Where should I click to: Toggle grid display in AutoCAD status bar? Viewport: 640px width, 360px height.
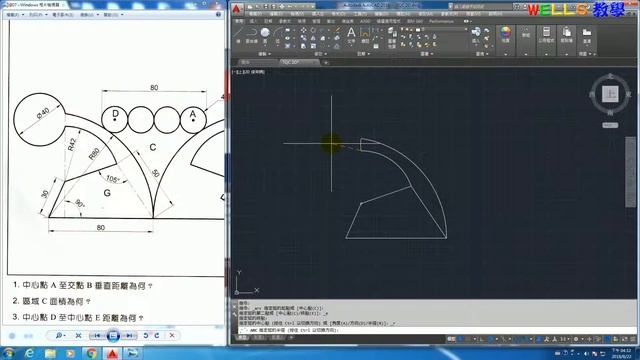coord(461,339)
